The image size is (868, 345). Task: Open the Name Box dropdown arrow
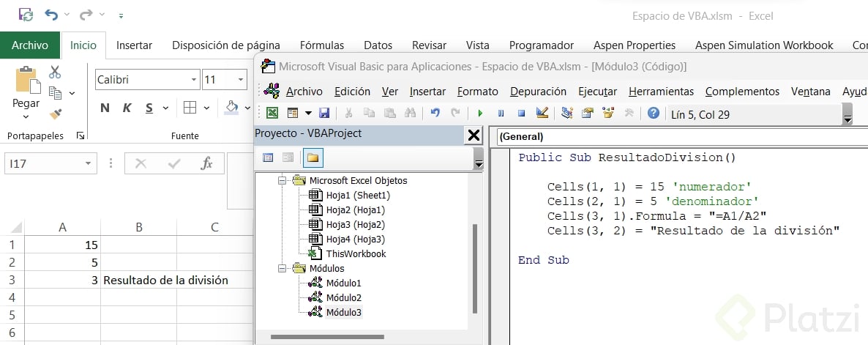88,163
